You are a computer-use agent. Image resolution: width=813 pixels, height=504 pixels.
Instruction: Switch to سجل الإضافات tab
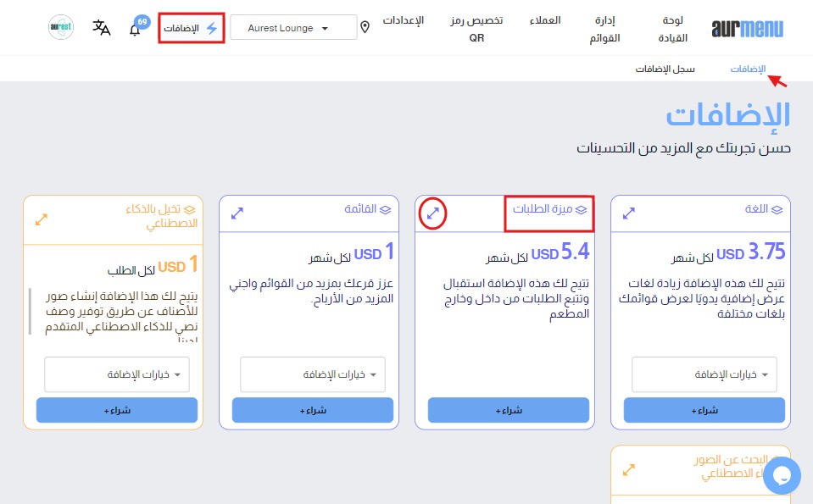[x=665, y=69]
